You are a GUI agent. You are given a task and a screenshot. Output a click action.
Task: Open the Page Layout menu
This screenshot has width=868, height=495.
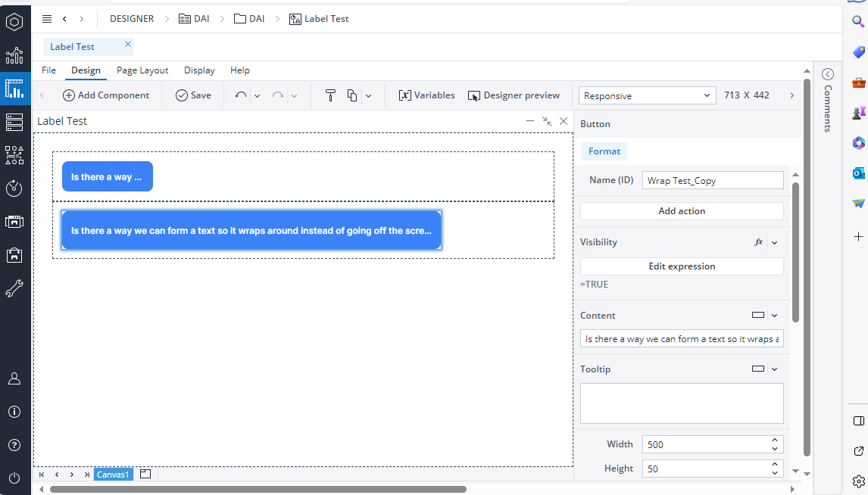pos(142,70)
